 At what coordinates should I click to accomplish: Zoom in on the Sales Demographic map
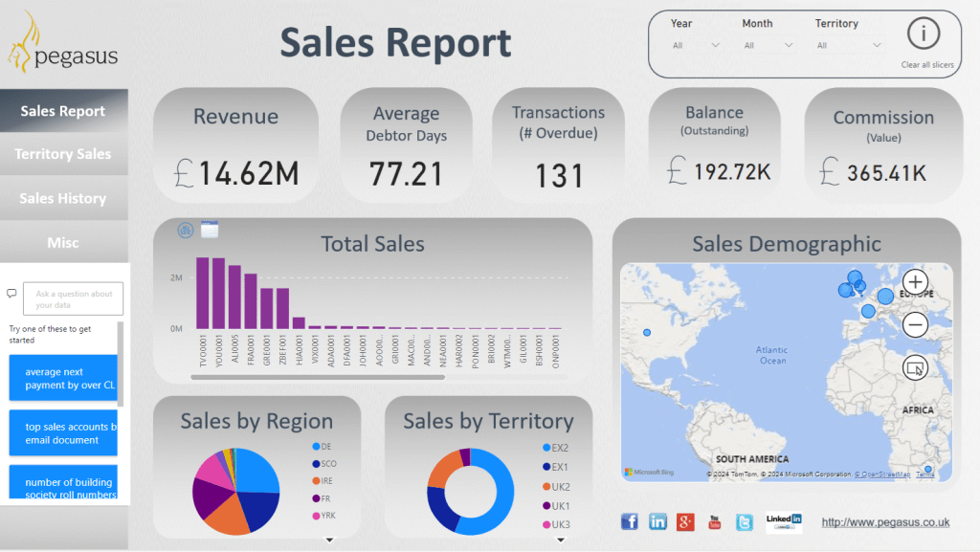[x=915, y=281]
